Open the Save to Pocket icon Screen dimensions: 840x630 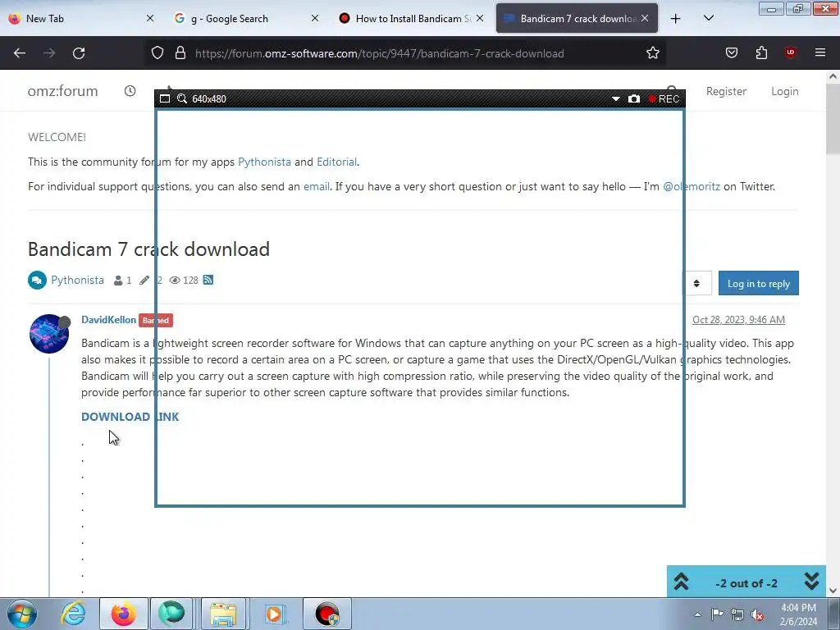pyautogui.click(x=731, y=53)
